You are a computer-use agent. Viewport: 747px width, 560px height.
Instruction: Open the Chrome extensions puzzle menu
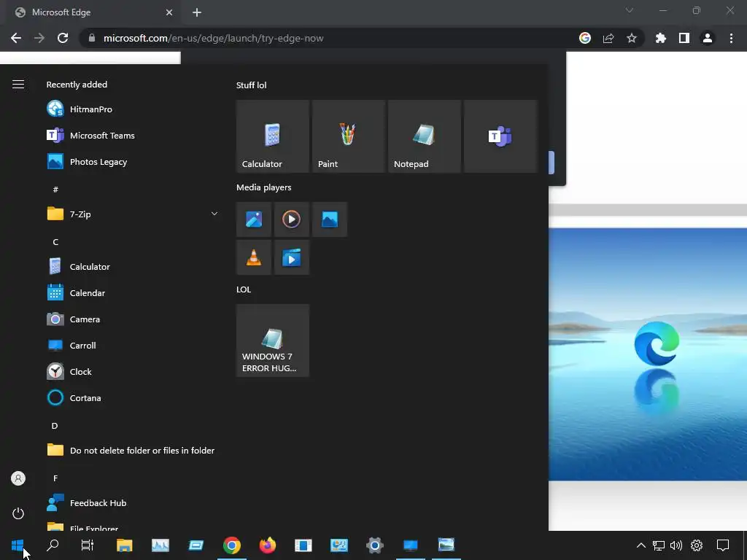(661, 38)
